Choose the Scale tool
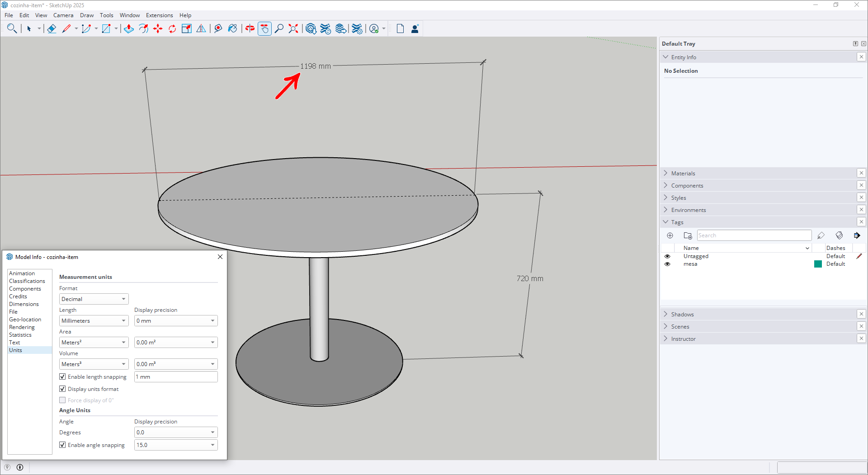Image resolution: width=868 pixels, height=475 pixels. 187,28
